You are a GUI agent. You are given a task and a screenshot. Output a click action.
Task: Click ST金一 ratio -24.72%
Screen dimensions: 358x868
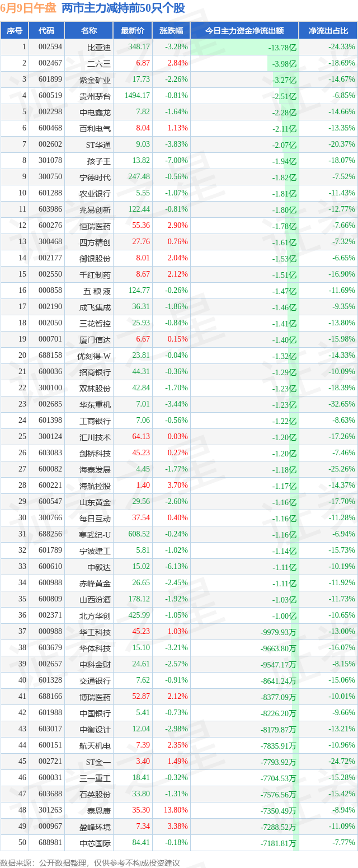click(342, 762)
